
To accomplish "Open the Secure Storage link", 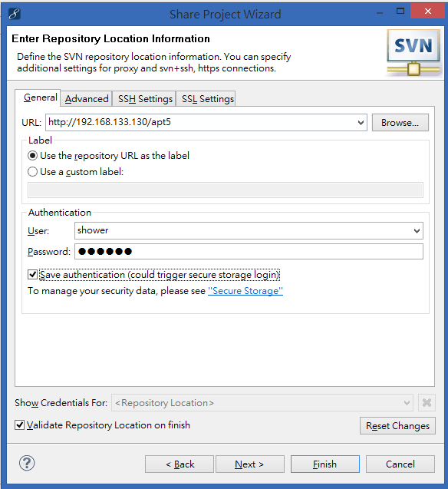I will 245,291.
